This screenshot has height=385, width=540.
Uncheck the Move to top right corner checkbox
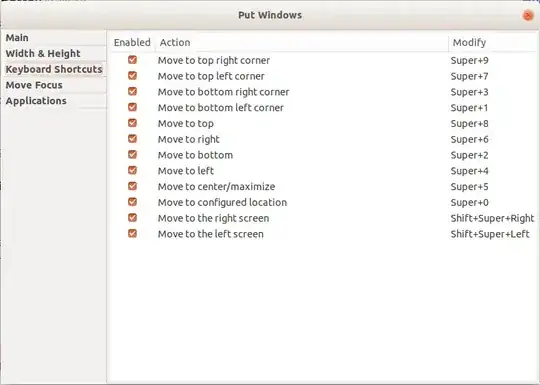[132, 60]
